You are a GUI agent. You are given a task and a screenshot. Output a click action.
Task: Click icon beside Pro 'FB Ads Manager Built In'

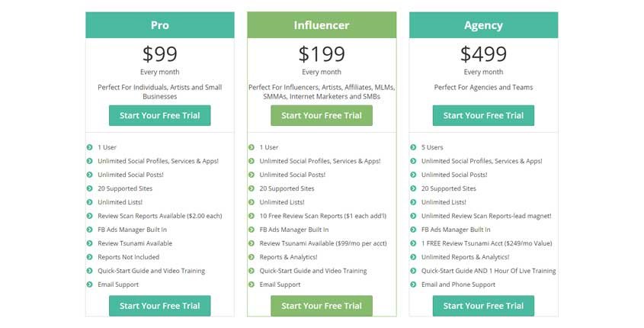point(89,230)
